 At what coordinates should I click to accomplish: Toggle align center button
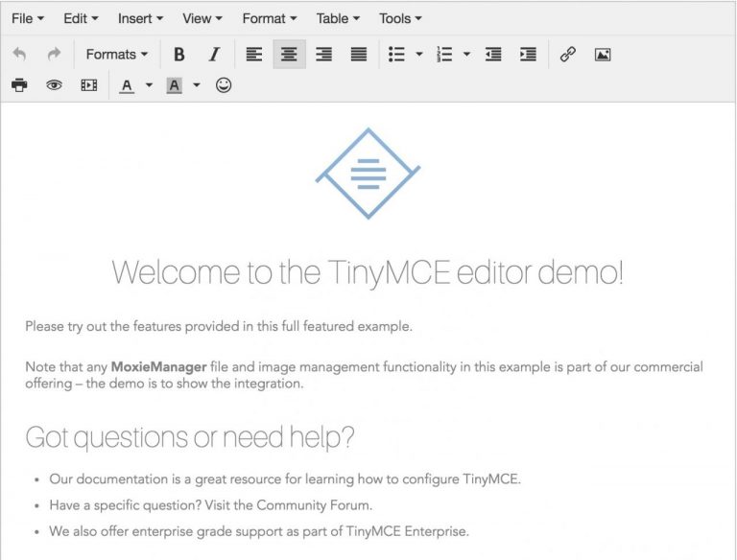point(289,55)
